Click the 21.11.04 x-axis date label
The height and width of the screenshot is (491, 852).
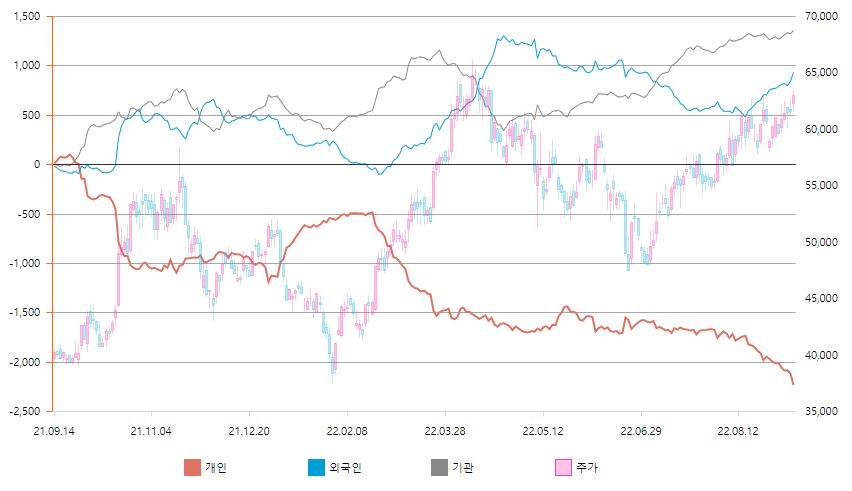click(150, 431)
